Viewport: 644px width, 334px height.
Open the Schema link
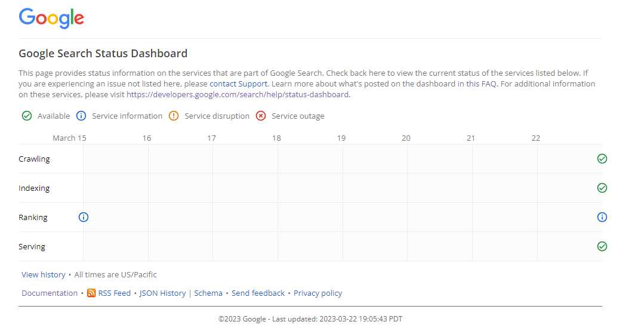pyautogui.click(x=208, y=293)
